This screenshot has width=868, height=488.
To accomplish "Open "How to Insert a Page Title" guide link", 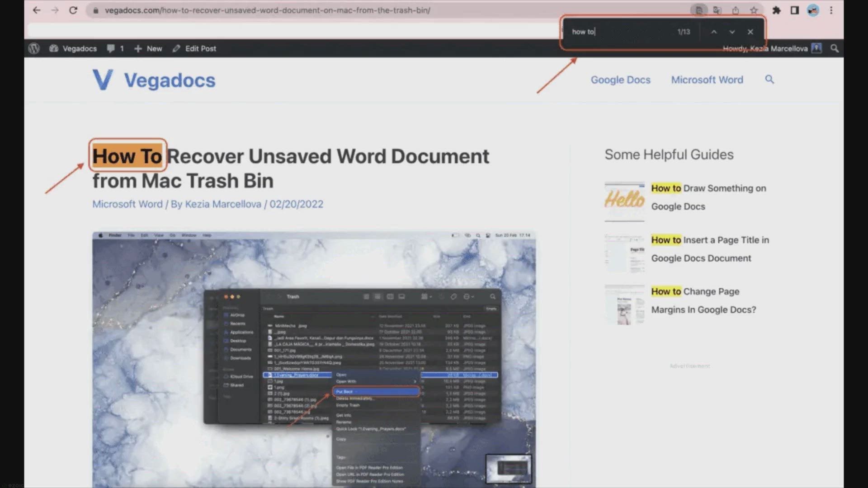I will coord(710,249).
